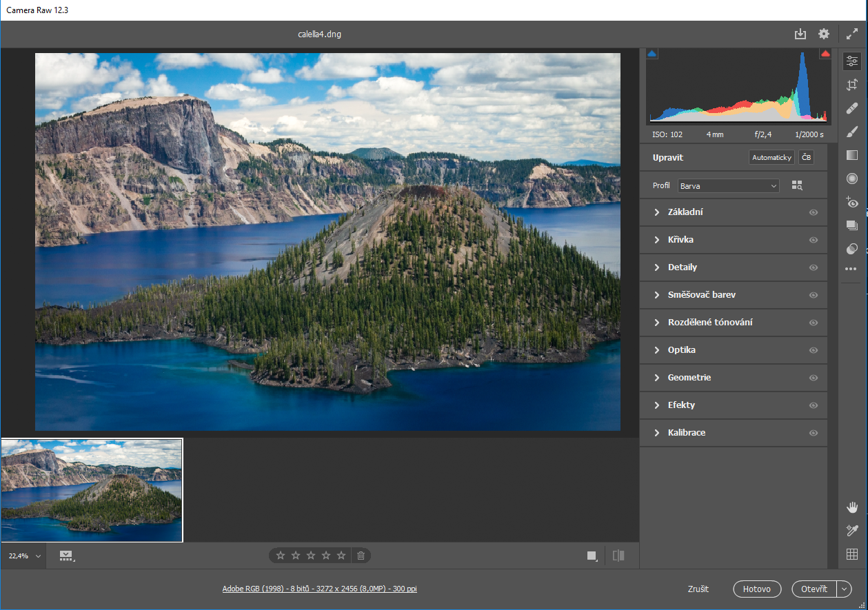The width and height of the screenshot is (868, 610).
Task: Select the Radial filter tool
Action: pyautogui.click(x=852, y=179)
